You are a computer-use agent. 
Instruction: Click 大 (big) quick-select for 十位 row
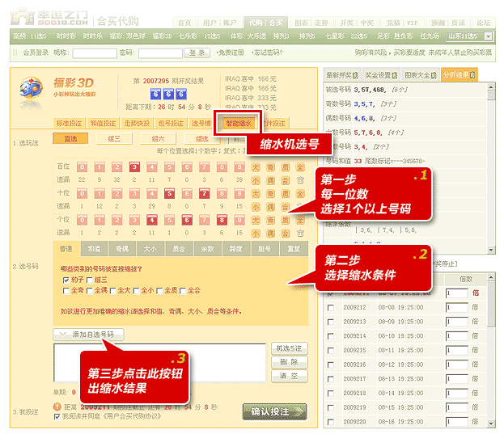(x=256, y=194)
